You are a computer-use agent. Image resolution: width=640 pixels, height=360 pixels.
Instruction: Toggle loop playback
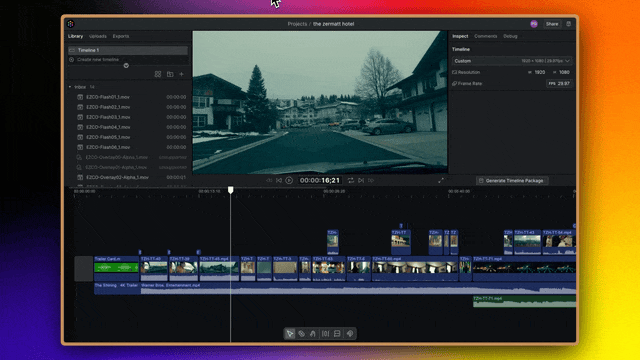click(x=351, y=180)
